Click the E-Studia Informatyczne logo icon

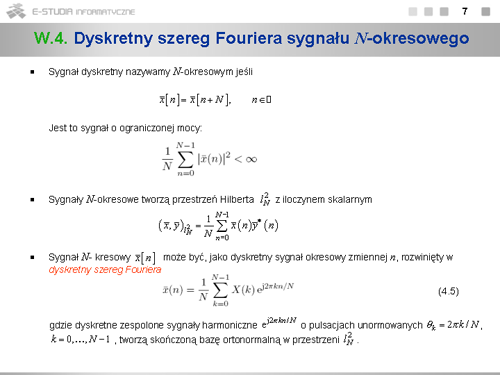[x=16, y=11]
